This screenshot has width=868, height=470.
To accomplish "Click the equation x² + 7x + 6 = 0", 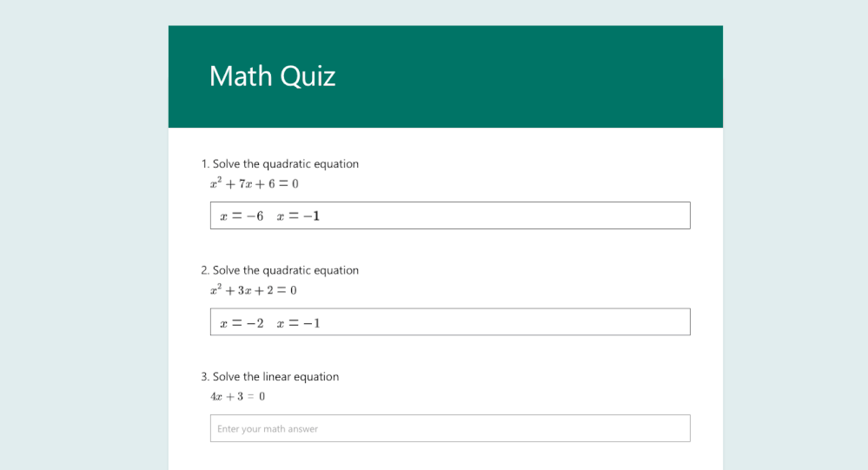I will tap(254, 183).
